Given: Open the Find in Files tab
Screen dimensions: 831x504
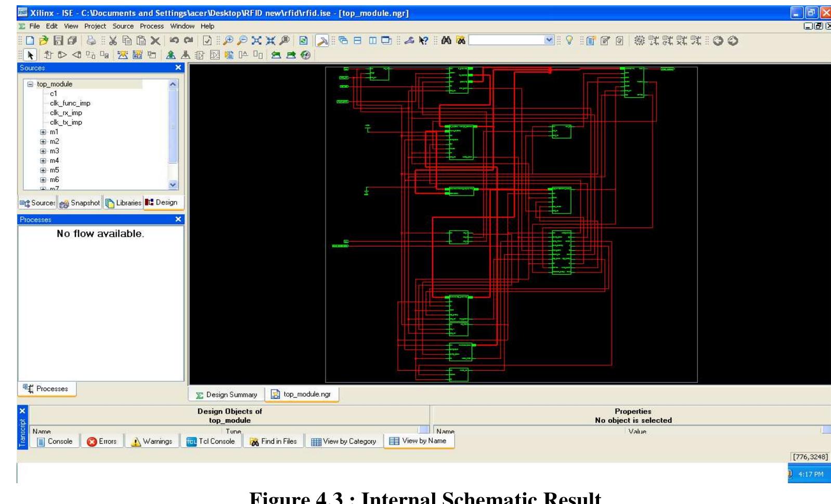Looking at the screenshot, I should pos(273,441).
